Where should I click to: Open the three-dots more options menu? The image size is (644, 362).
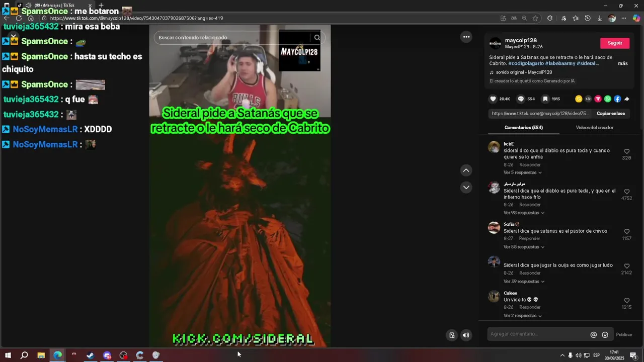tap(466, 37)
